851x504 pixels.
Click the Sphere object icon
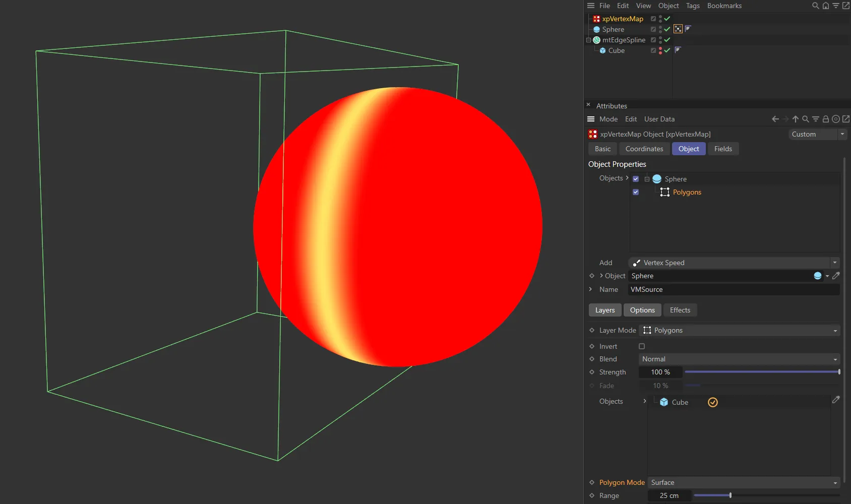pyautogui.click(x=597, y=29)
